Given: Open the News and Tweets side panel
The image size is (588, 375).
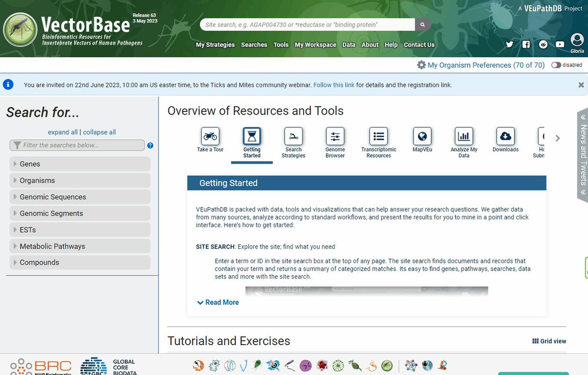Looking at the screenshot, I should tap(583, 155).
